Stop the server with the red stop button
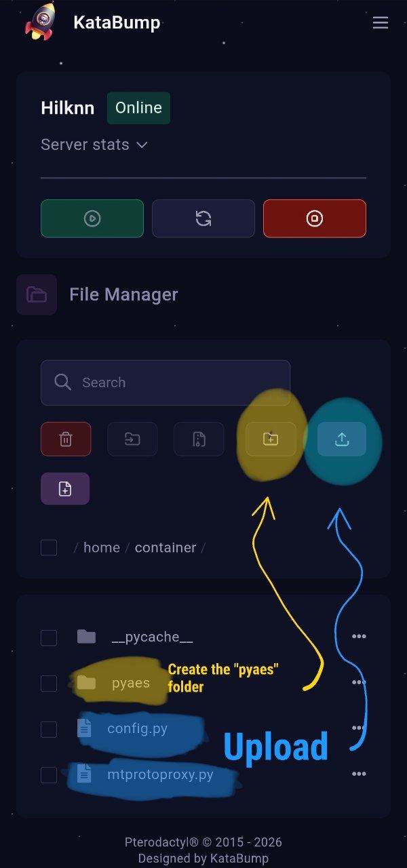This screenshot has width=407, height=868. tap(315, 218)
